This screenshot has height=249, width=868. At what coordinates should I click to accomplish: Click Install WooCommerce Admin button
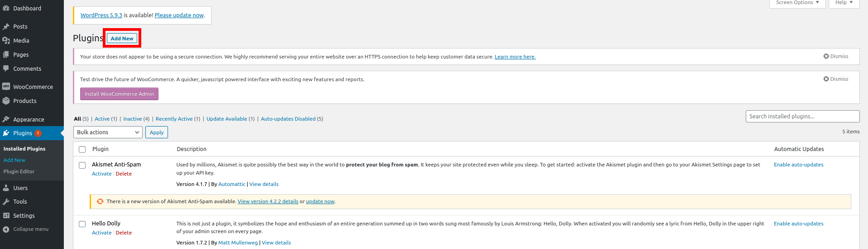[x=119, y=94]
